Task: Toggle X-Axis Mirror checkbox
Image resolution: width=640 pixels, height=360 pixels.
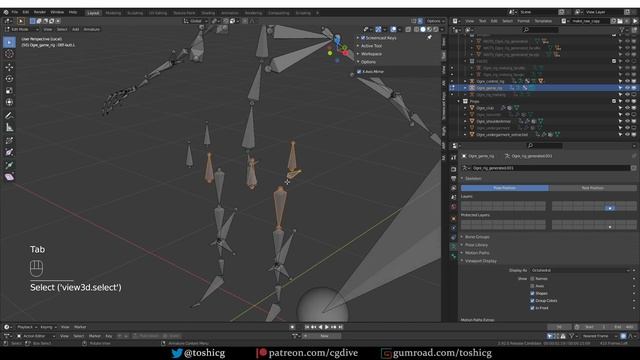Action: pyautogui.click(x=359, y=71)
